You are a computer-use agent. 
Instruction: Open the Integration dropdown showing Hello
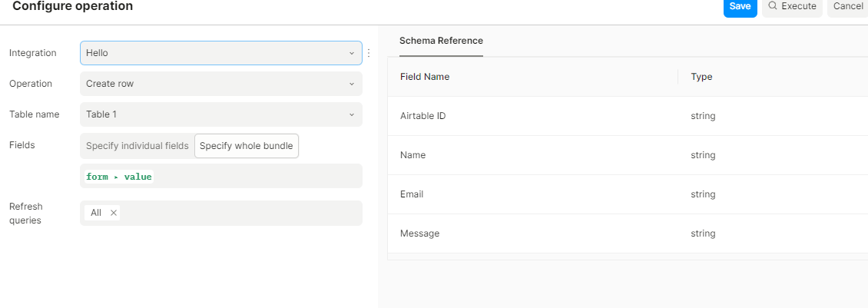click(x=220, y=53)
